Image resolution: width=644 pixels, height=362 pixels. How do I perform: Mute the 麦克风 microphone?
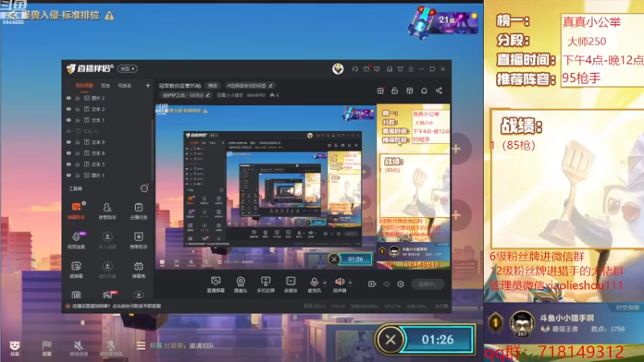[x=314, y=284]
